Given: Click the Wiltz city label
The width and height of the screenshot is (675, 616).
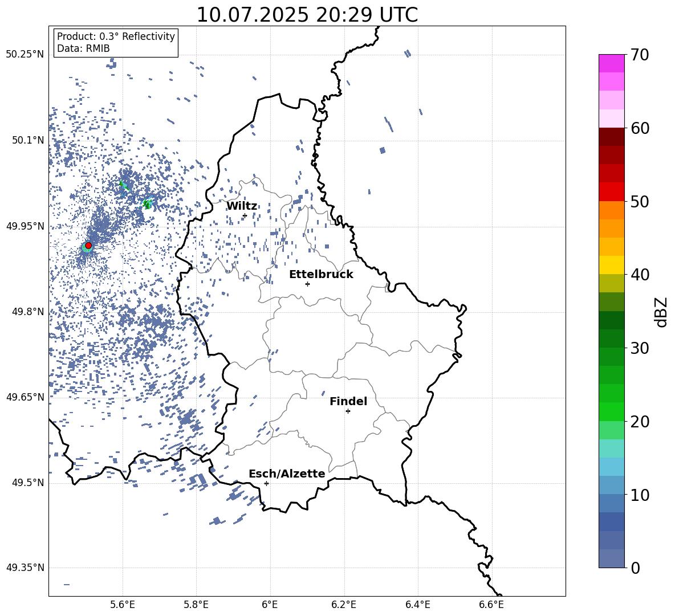Looking at the screenshot, I should [x=242, y=206].
